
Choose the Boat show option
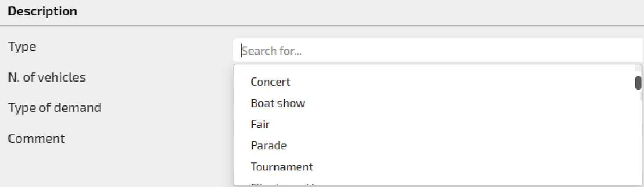278,103
